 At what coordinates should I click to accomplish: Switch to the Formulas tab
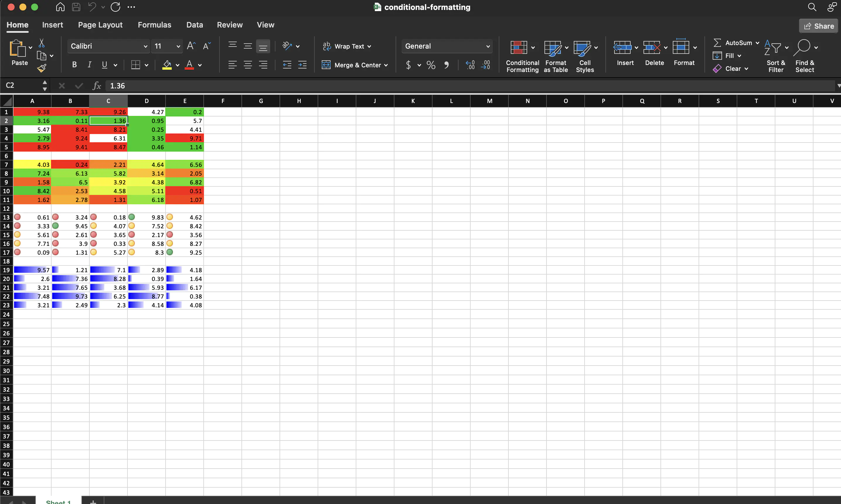pyautogui.click(x=154, y=25)
